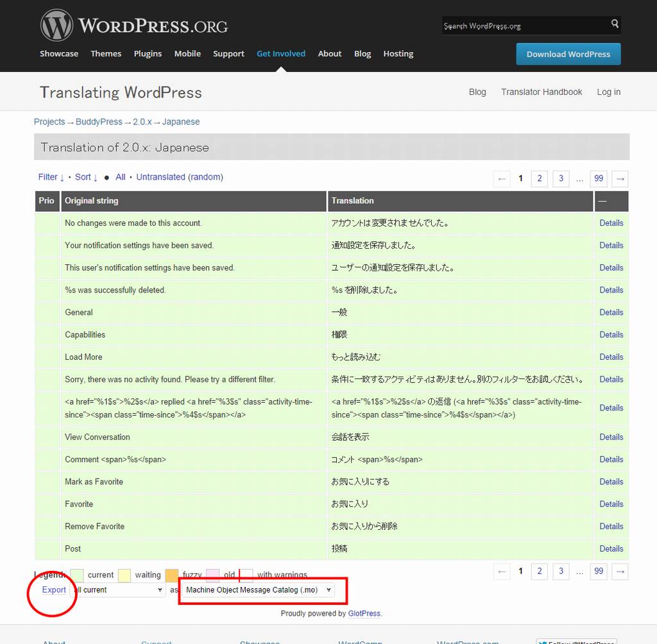Viewport: 657px width, 644px height.
Task: Open the Hosting menu item
Action: [398, 54]
